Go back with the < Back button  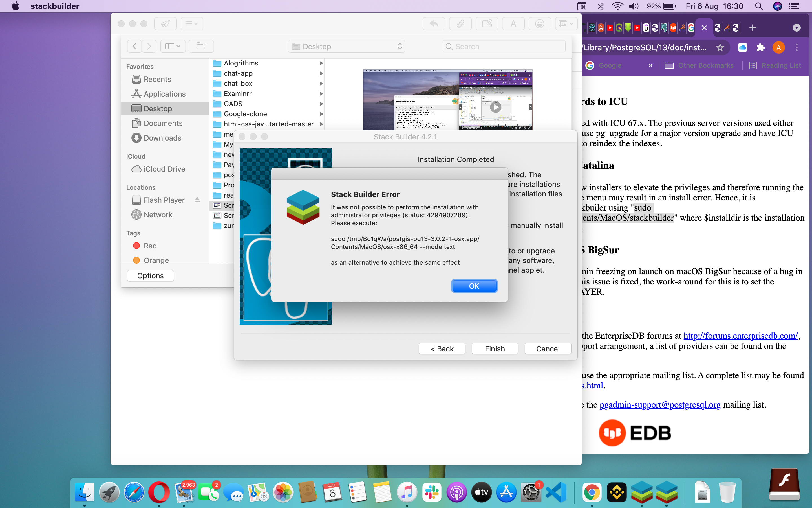click(x=442, y=349)
